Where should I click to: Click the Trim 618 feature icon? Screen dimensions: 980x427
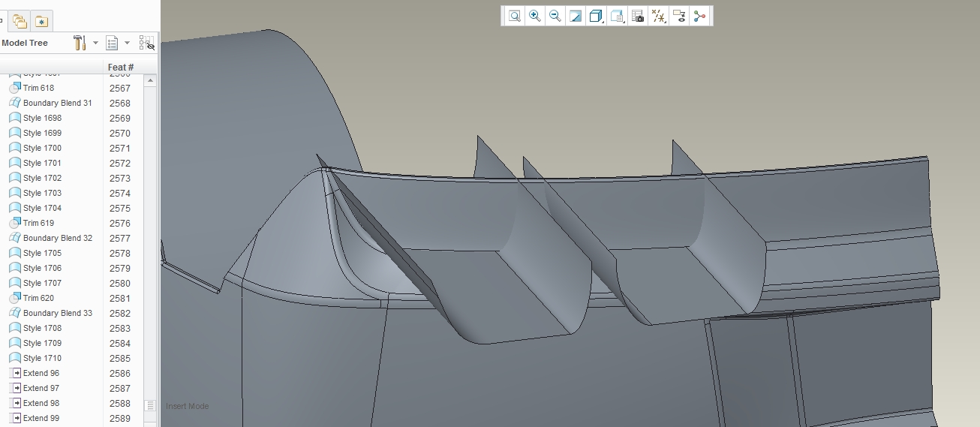pos(15,88)
